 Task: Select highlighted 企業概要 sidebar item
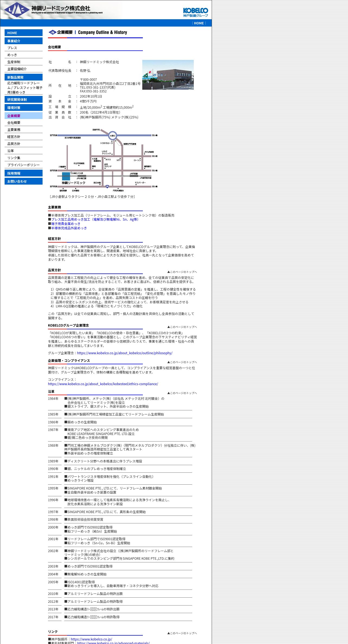(24, 116)
